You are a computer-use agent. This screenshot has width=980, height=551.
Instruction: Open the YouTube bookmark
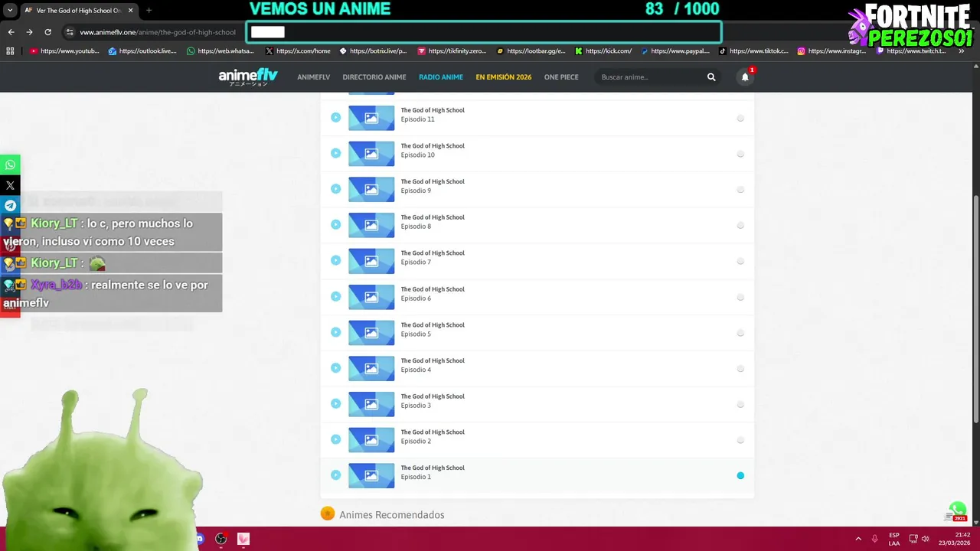click(x=64, y=51)
